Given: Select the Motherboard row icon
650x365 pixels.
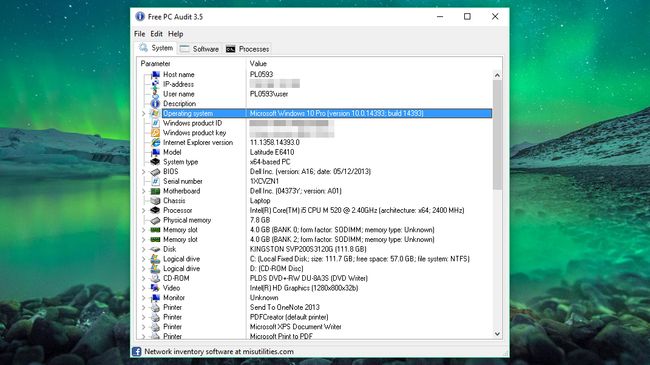Looking at the screenshot, I should [155, 191].
